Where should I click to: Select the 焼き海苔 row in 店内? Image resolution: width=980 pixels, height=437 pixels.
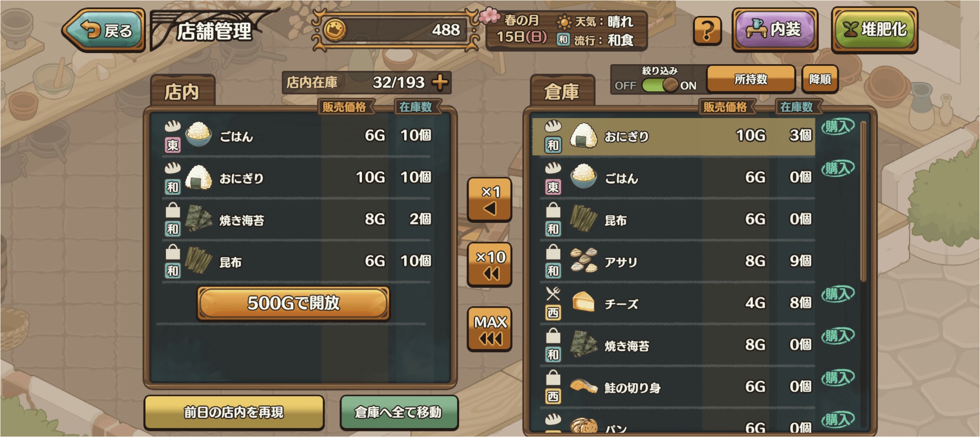[297, 219]
